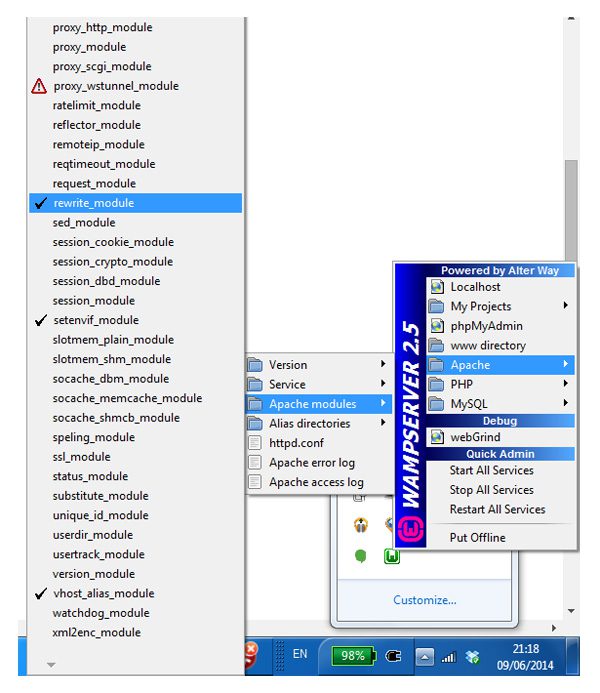Click the Service folder icon
This screenshot has height=693, width=600.
click(255, 384)
